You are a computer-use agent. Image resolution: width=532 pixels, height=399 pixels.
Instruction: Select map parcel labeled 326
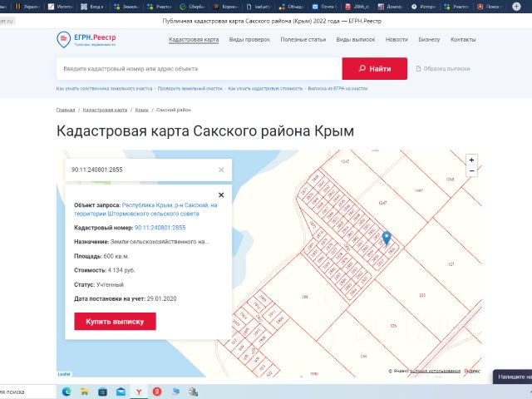[x=393, y=326]
